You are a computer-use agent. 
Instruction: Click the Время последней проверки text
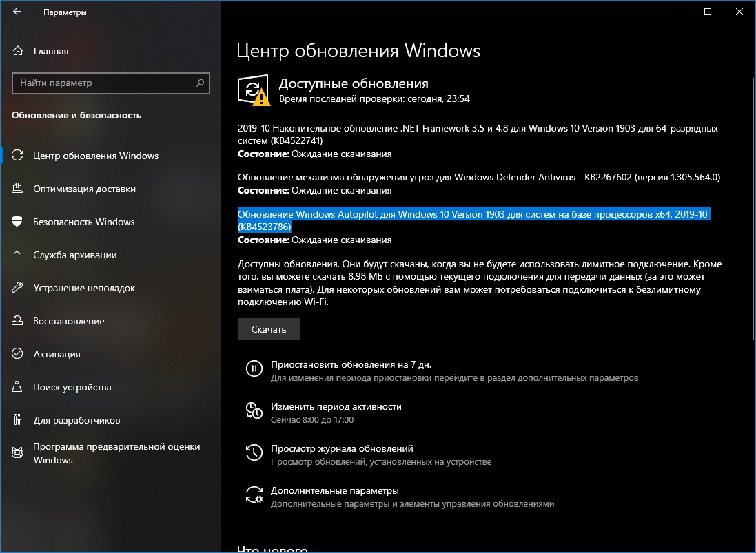tap(374, 98)
